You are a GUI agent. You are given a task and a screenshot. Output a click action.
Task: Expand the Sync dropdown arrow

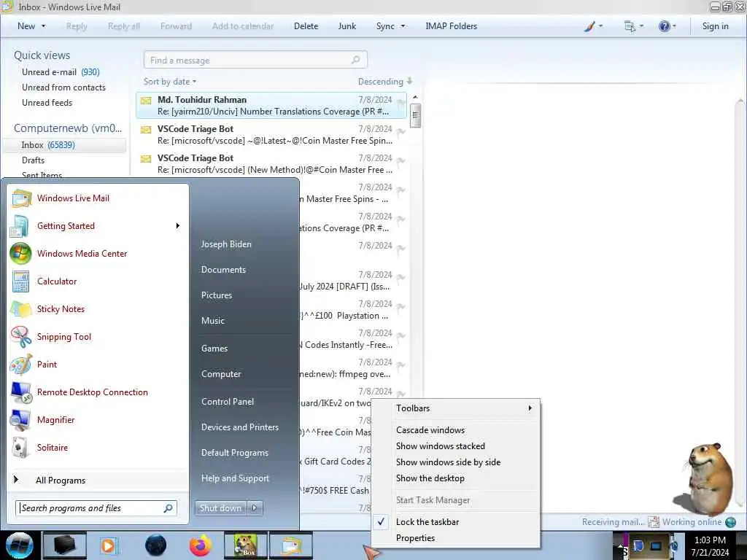pos(403,26)
